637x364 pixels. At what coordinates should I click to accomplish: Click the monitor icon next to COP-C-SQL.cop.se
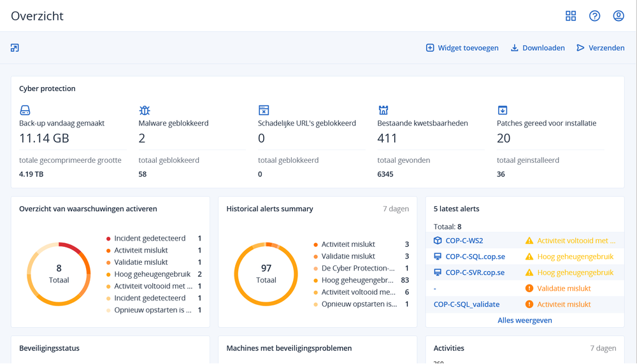coord(438,256)
